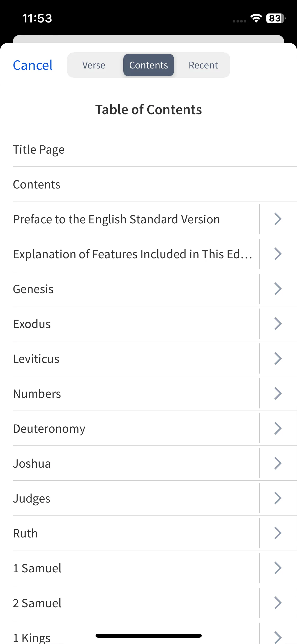Select the Contents segmented tab

(x=148, y=65)
